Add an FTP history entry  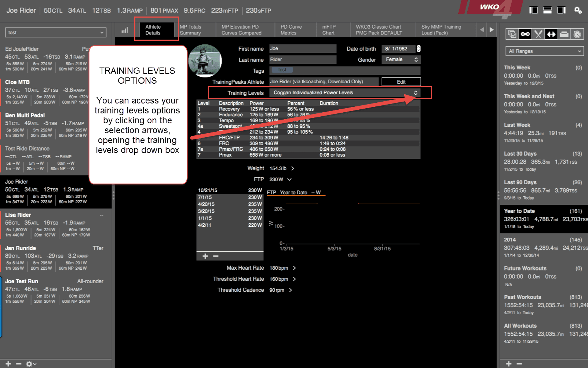coord(205,256)
